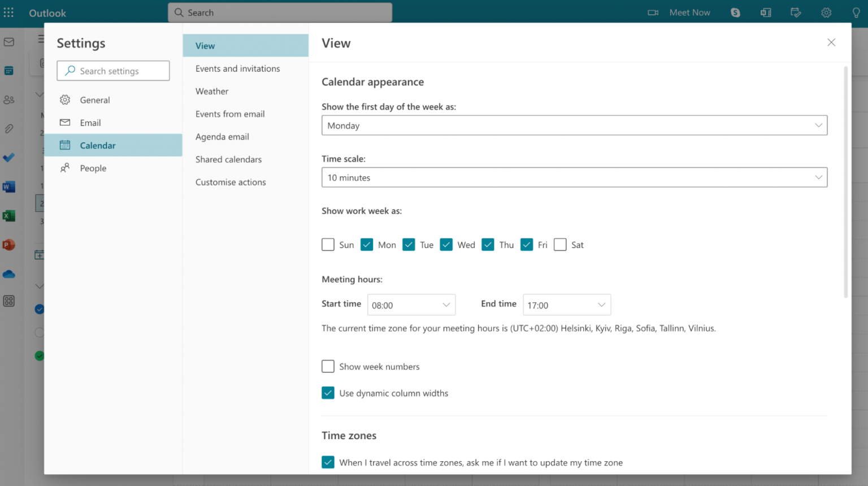Enable Sun in work week

click(328, 245)
